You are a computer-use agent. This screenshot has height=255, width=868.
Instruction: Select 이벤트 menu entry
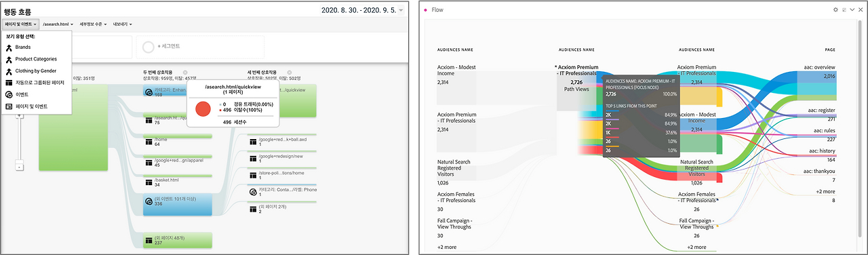tap(22, 94)
